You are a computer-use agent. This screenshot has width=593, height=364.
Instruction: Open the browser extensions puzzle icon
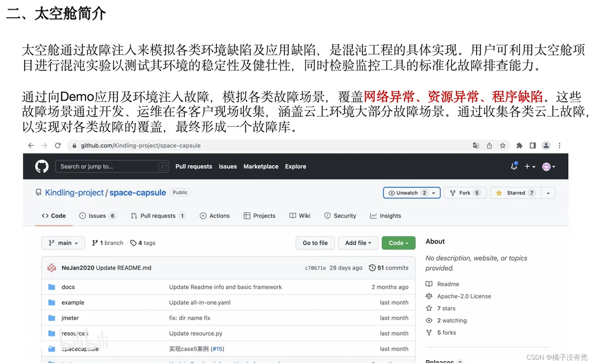click(x=519, y=146)
